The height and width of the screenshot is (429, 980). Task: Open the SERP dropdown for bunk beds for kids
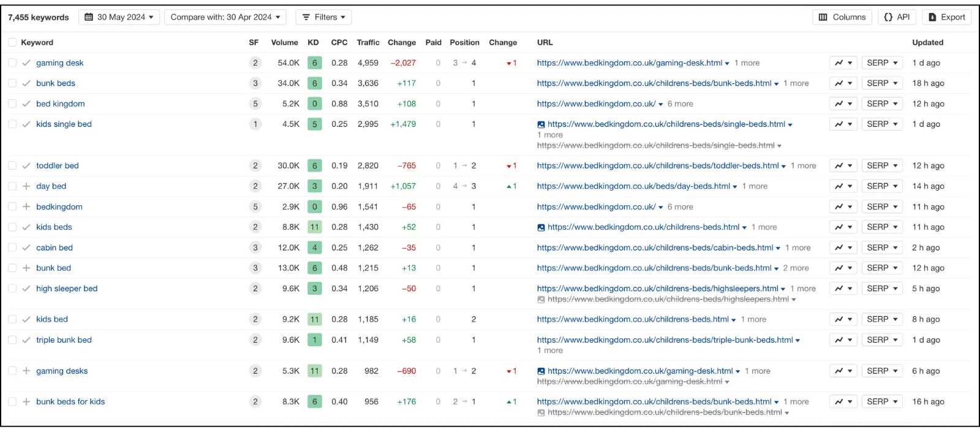pos(882,401)
